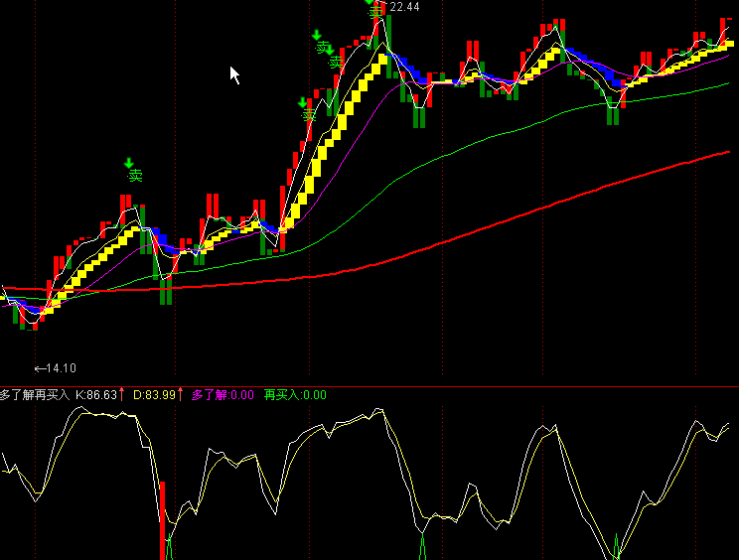Screen dimensions: 739x560
Task: Select the lowest 卖 marker on the steep rally
Action: (x=309, y=114)
